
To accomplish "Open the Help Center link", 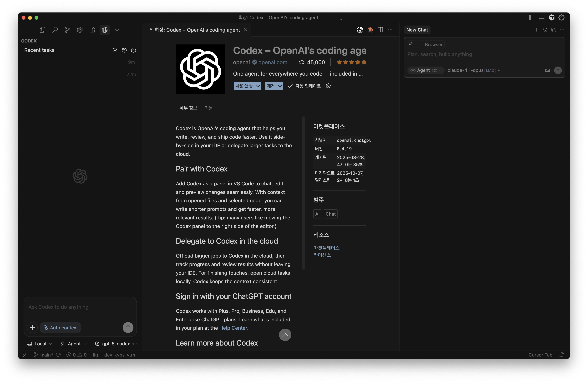I will tap(233, 328).
